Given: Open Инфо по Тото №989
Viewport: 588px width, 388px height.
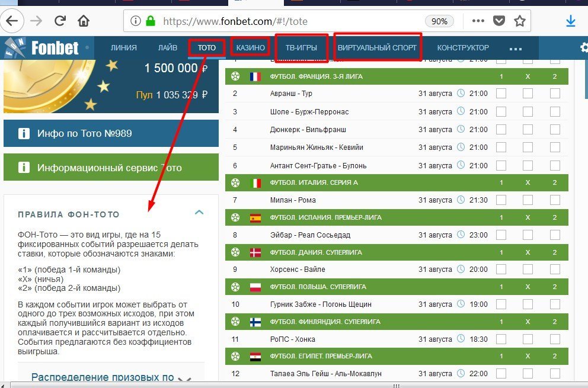Looking at the screenshot, I should pos(111,133).
